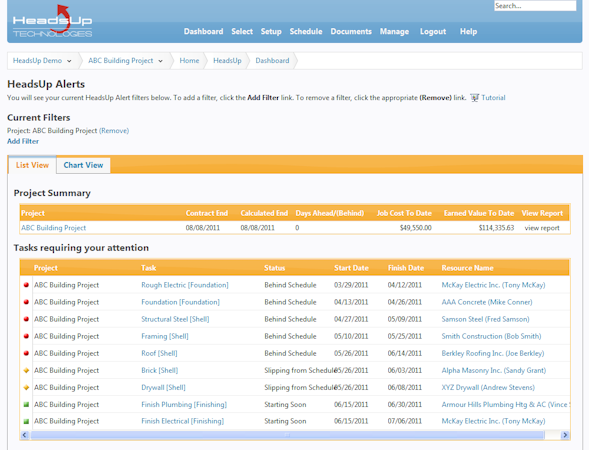
Task: Click XYZ Drywall (Andrew Stevens) resource
Action: click(x=488, y=387)
